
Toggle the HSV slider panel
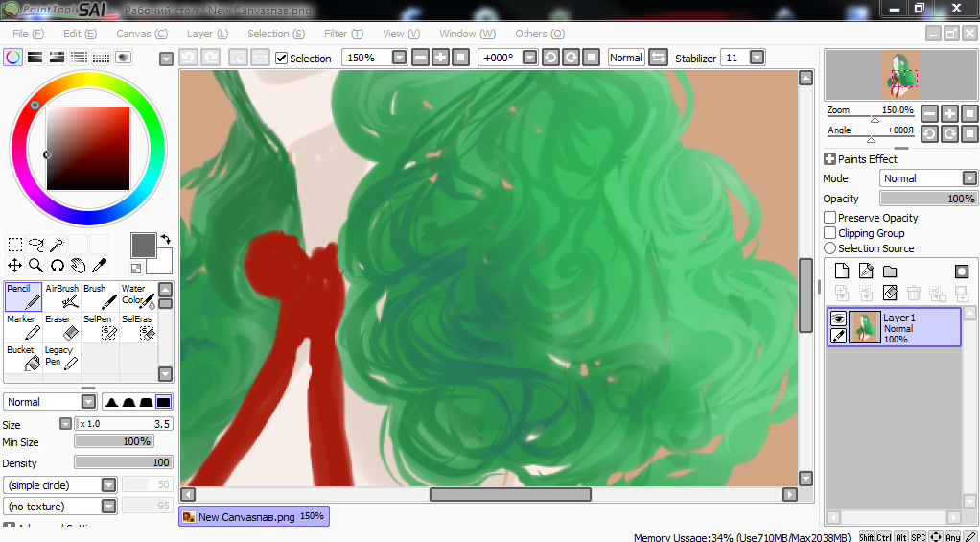click(x=57, y=58)
